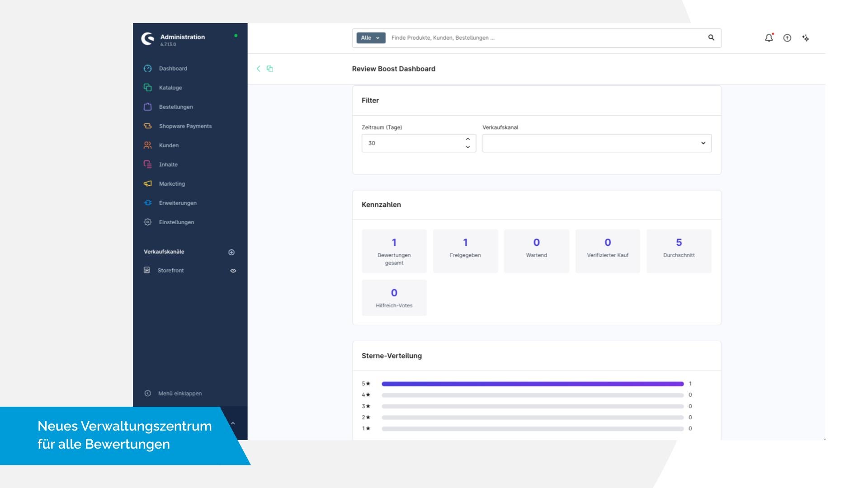
Task: Open the Verkaufskanal dropdown
Action: click(x=597, y=143)
